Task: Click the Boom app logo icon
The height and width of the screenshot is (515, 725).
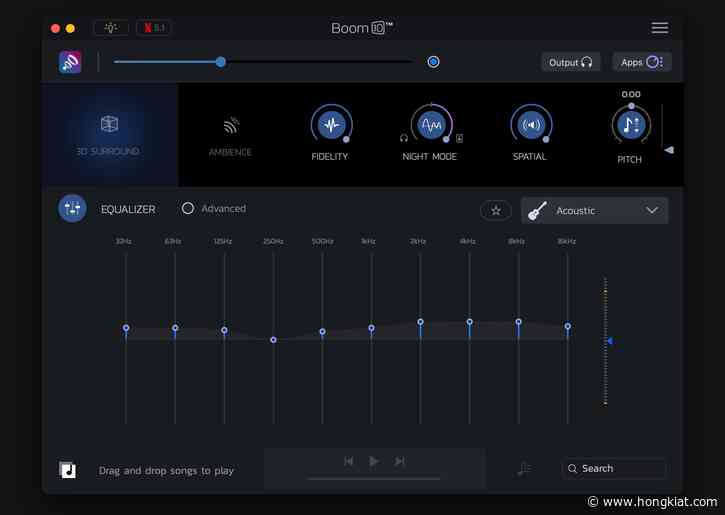Action: (x=70, y=62)
